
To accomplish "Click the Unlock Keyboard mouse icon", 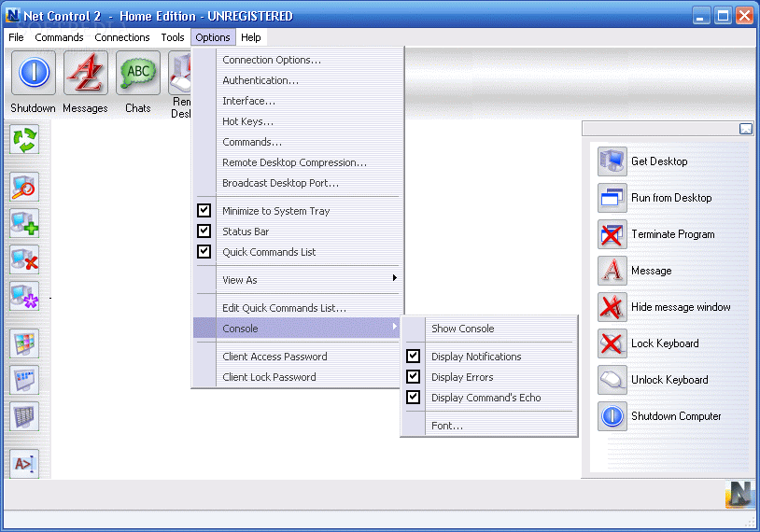I will pyautogui.click(x=612, y=379).
